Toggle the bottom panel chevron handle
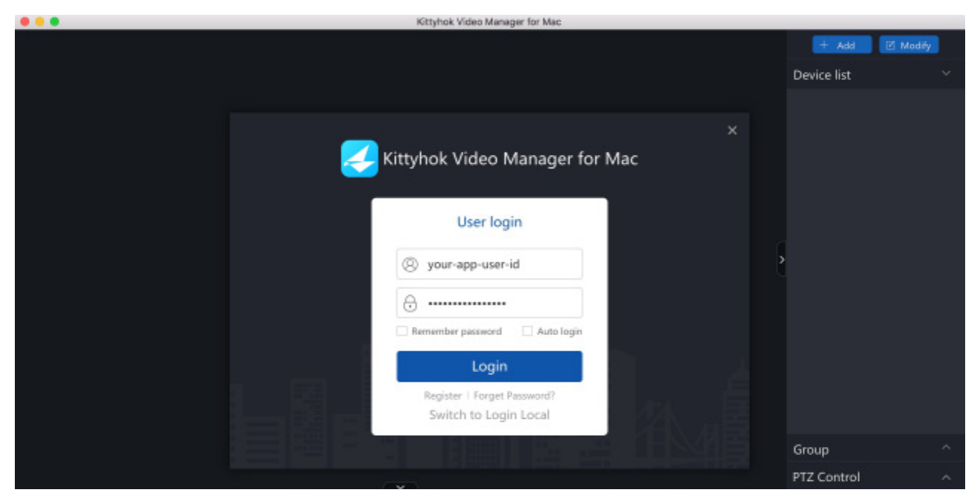 (x=401, y=486)
